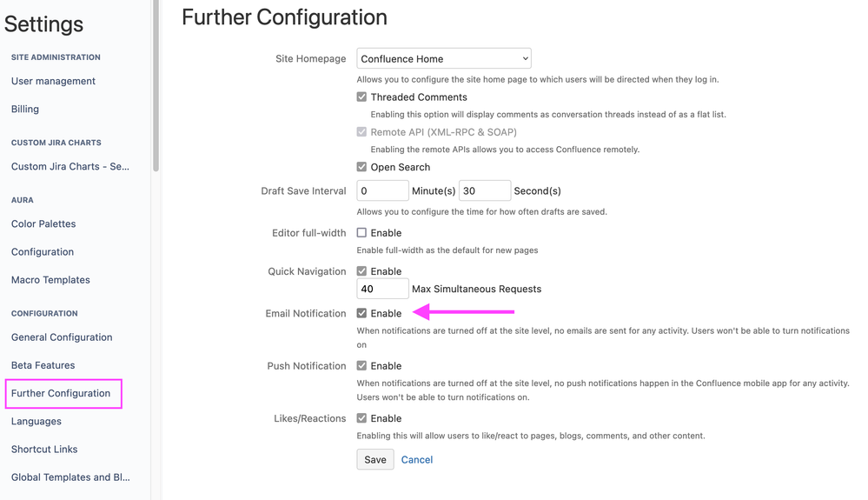This screenshot has height=500, width=868.
Task: Click the Cancel link
Action: pos(417,459)
